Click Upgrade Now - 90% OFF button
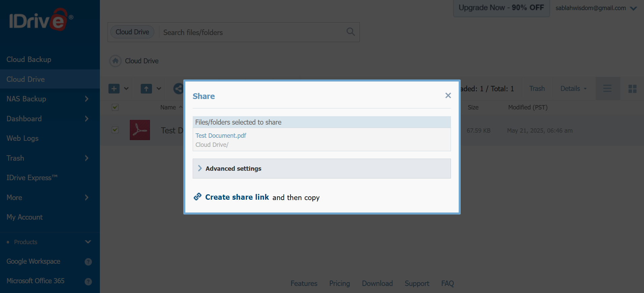Screen dimensions: 644x293 tap(501, 8)
